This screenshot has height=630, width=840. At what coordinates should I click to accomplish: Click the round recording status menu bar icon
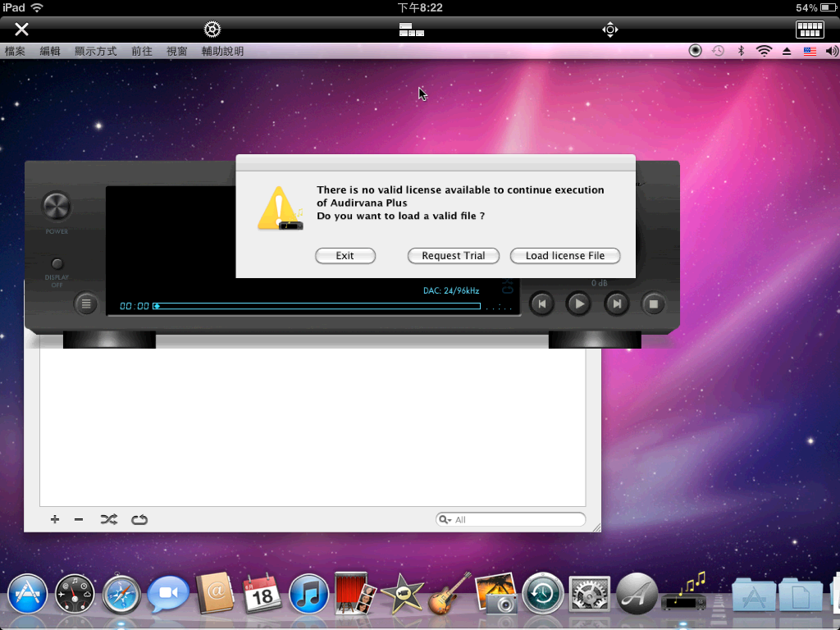pos(695,51)
